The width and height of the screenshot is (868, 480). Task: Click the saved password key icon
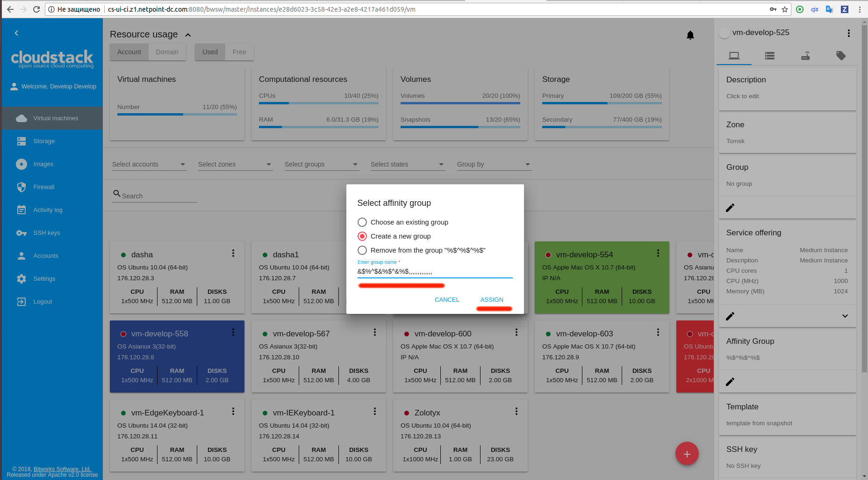point(773,9)
